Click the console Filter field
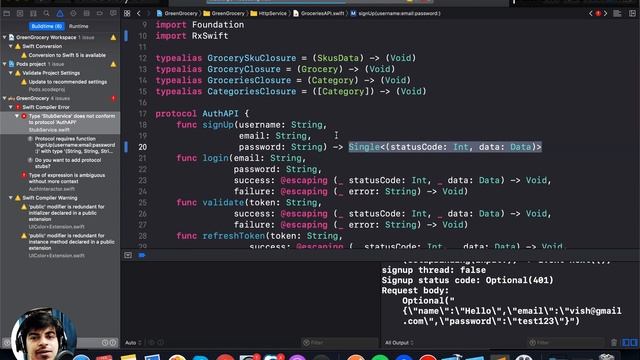 click(566, 342)
